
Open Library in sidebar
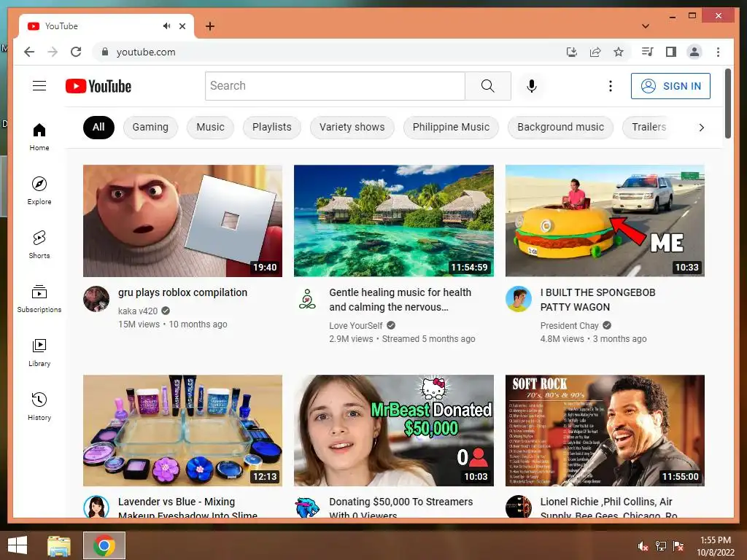[39, 353]
